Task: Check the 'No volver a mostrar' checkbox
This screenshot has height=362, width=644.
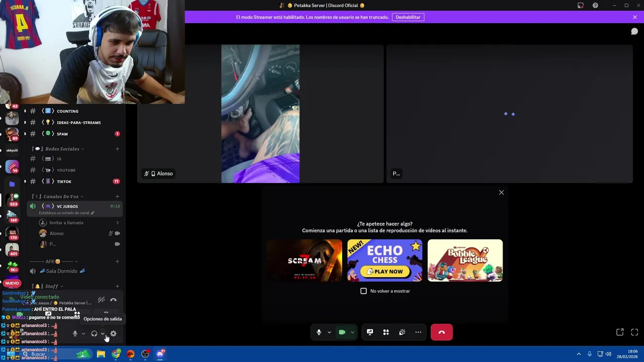Action: point(364,291)
